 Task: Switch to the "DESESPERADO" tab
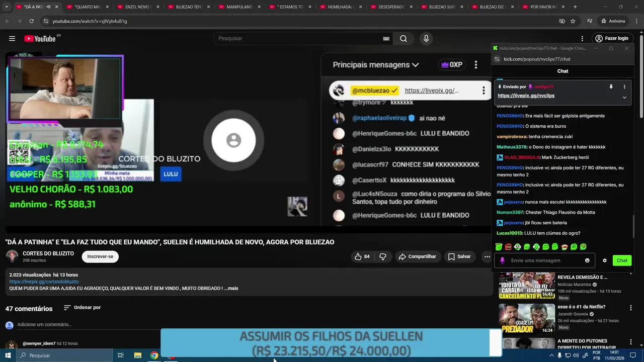point(391,7)
